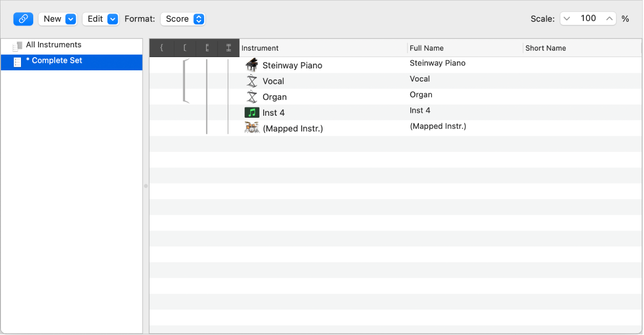The image size is (644, 335).
Task: Click the curly brace column header icon
Action: click(161, 48)
